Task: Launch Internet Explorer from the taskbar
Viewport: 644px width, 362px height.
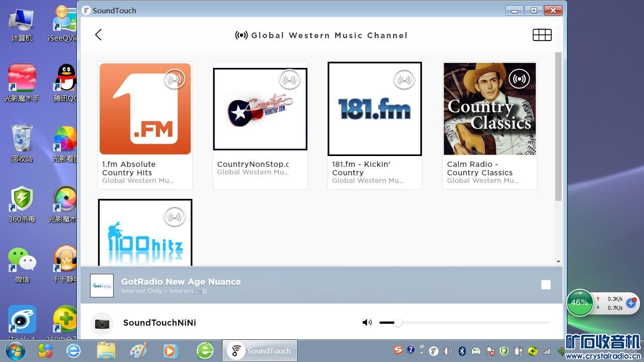Action: pyautogui.click(x=74, y=351)
